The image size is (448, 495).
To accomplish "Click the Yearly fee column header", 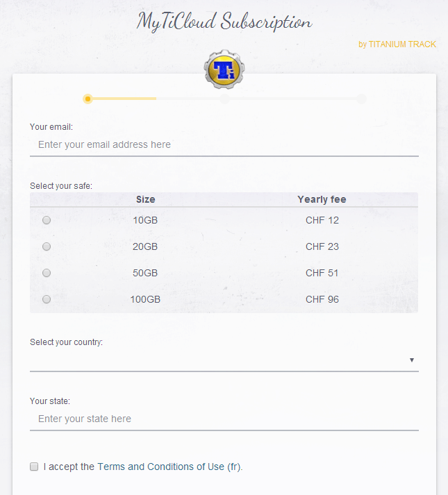I will click(322, 199).
